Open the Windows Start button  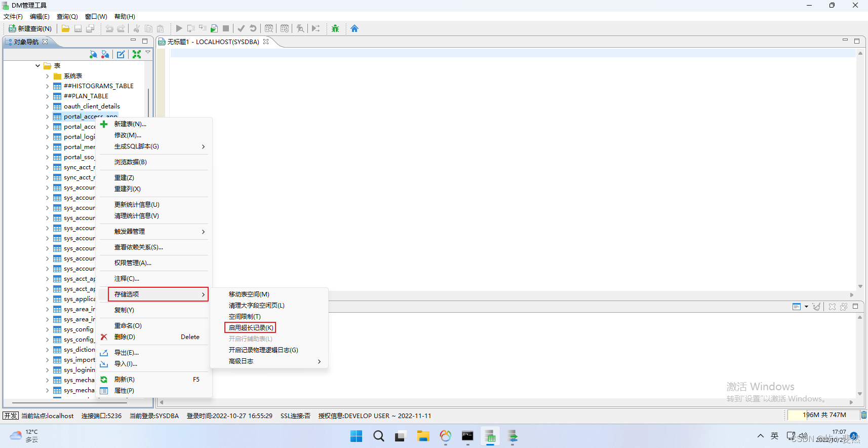click(357, 436)
